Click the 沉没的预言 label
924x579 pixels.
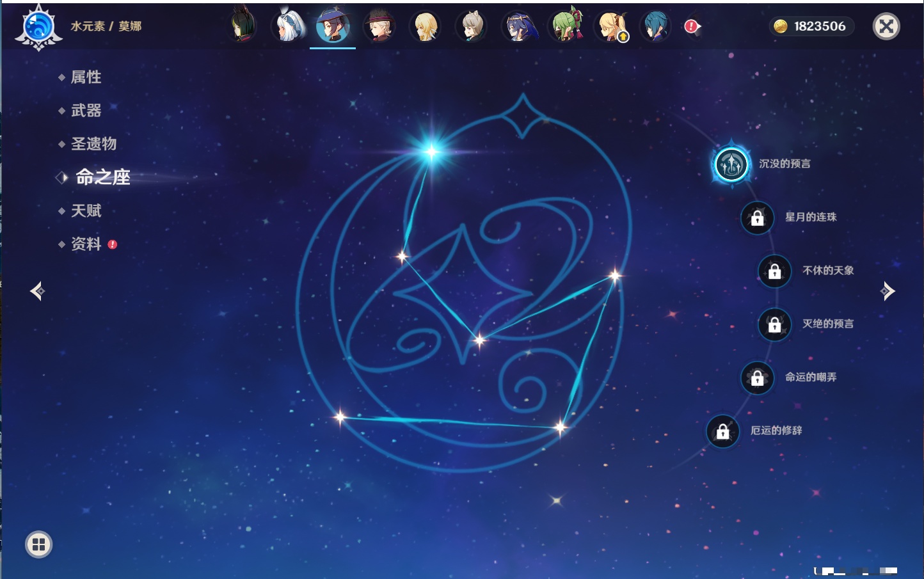(x=785, y=164)
